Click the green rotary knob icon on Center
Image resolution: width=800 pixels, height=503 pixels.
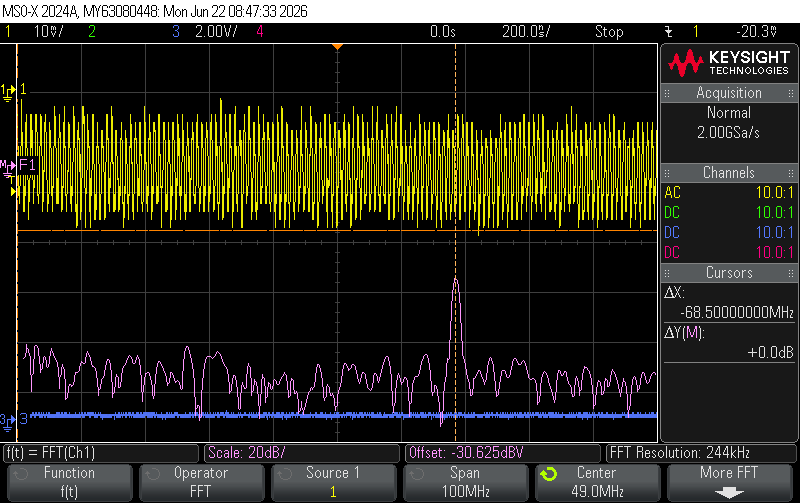coord(548,474)
